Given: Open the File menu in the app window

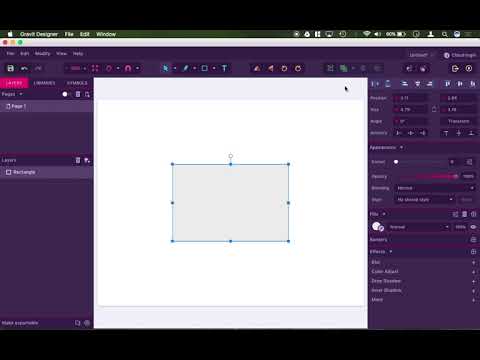Looking at the screenshot, I should click(x=10, y=53).
